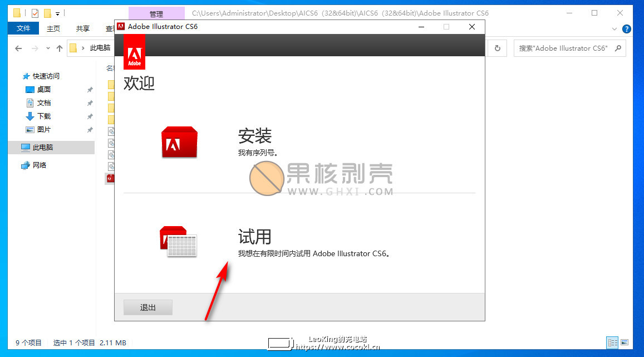This screenshot has height=357, width=644.
Task: Maximize the File Explorer window
Action: [x=594, y=13]
